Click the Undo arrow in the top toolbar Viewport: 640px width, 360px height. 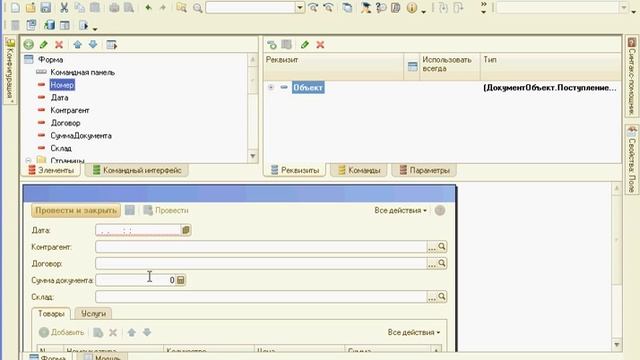pyautogui.click(x=149, y=7)
